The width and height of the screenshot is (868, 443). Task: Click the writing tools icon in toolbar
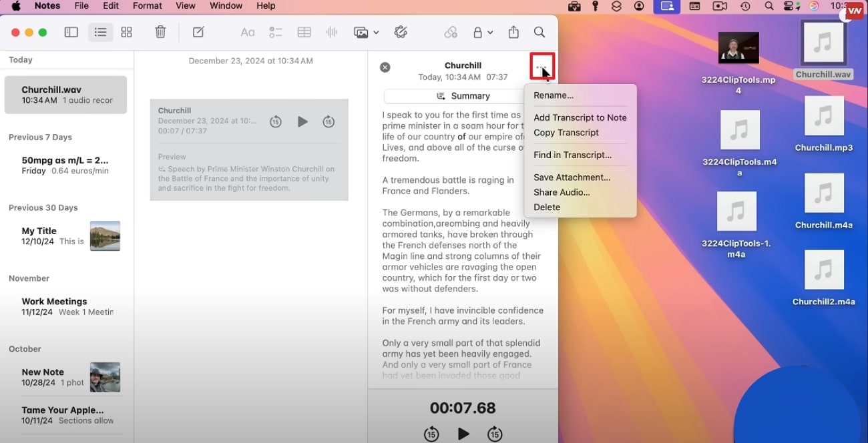pos(401,32)
